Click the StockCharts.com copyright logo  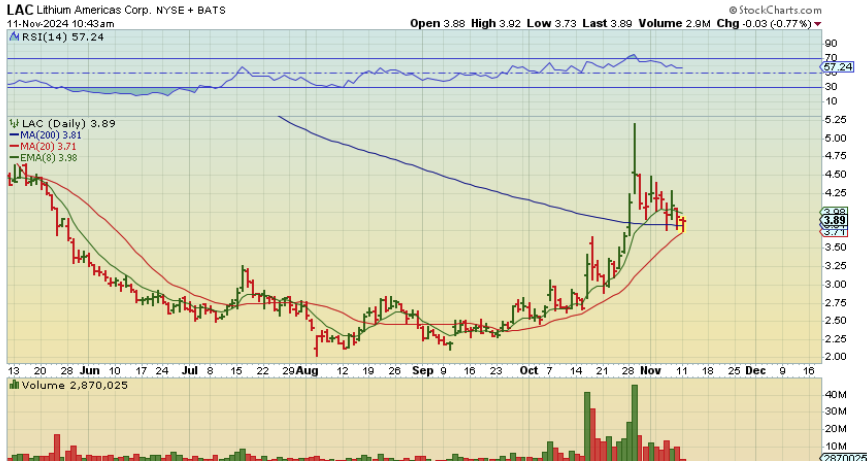775,10
